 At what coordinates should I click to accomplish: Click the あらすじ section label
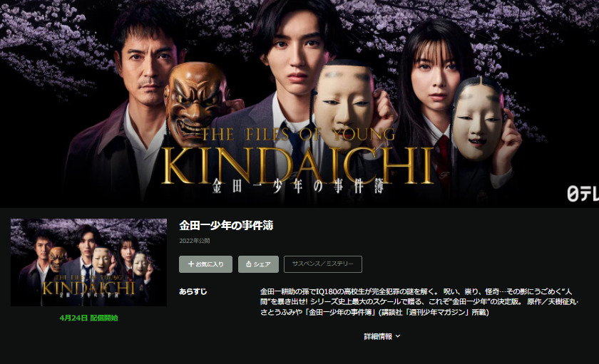(x=193, y=291)
